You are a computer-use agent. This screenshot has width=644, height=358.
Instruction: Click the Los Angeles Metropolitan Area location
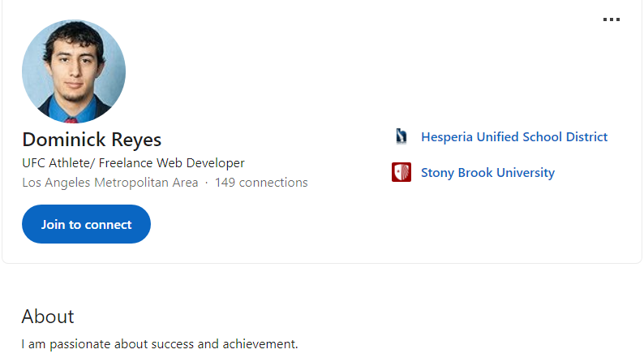click(x=110, y=183)
